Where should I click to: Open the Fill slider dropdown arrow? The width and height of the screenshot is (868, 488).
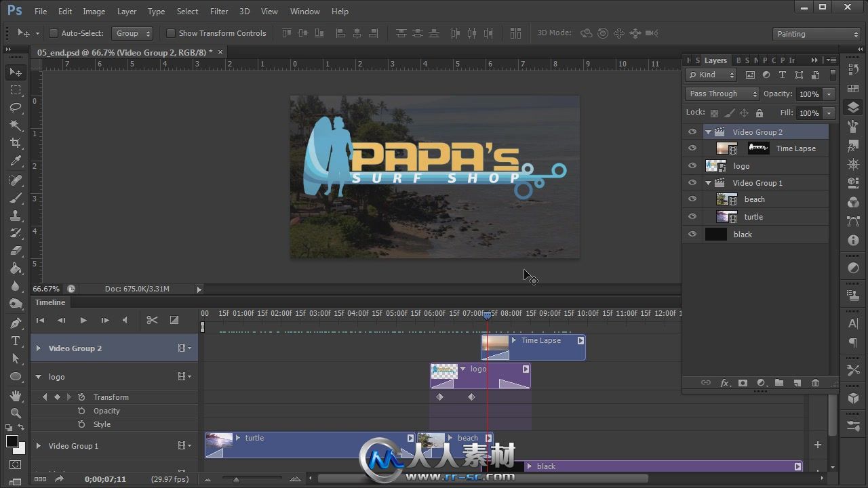(829, 113)
